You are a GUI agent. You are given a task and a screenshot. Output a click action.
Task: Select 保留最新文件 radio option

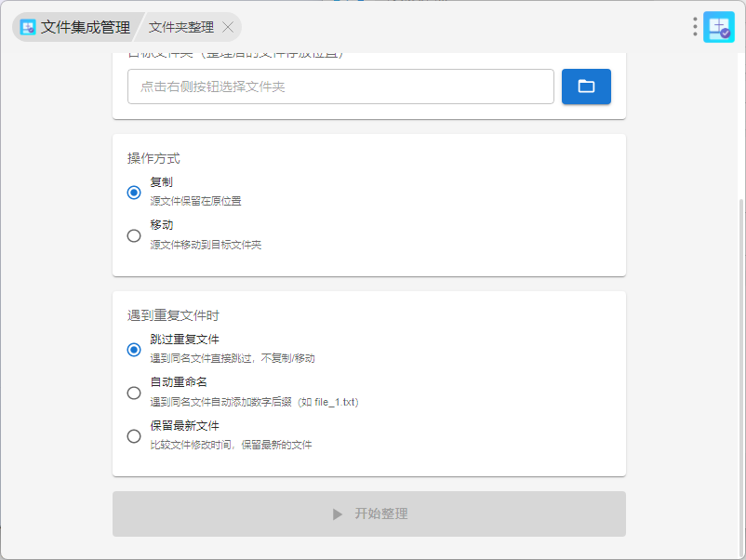pos(134,435)
